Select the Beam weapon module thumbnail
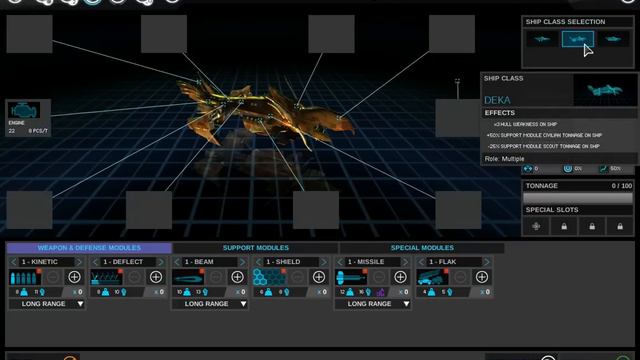The height and width of the screenshot is (360, 640). point(188,277)
